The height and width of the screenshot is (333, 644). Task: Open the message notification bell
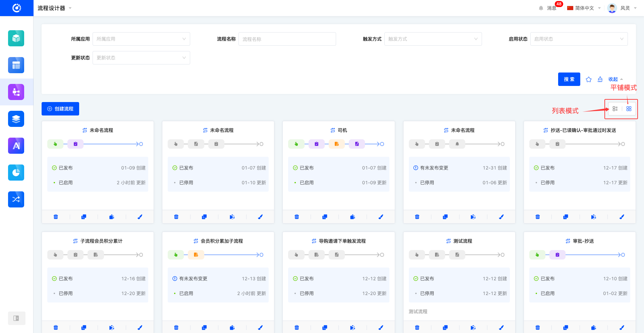click(541, 8)
